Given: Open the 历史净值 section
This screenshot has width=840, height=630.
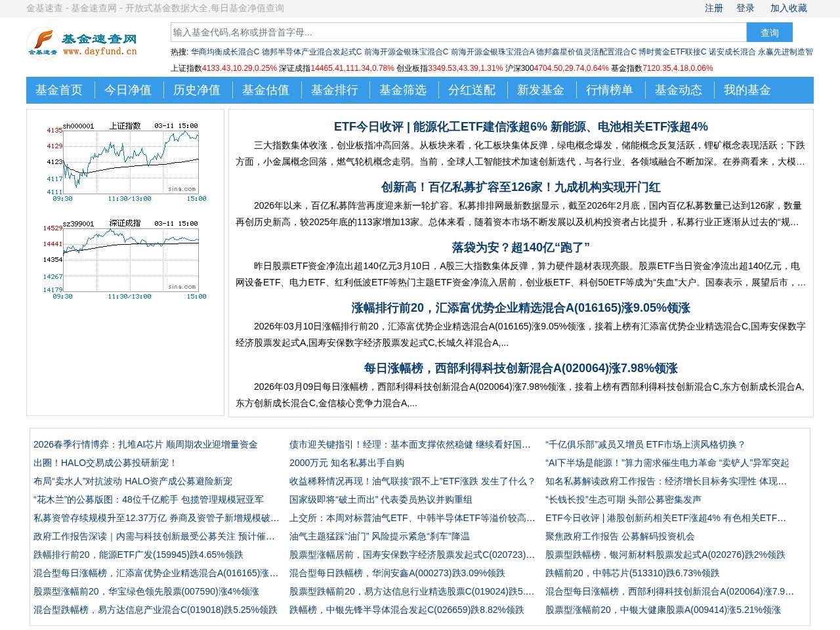Looking at the screenshot, I should click(198, 91).
